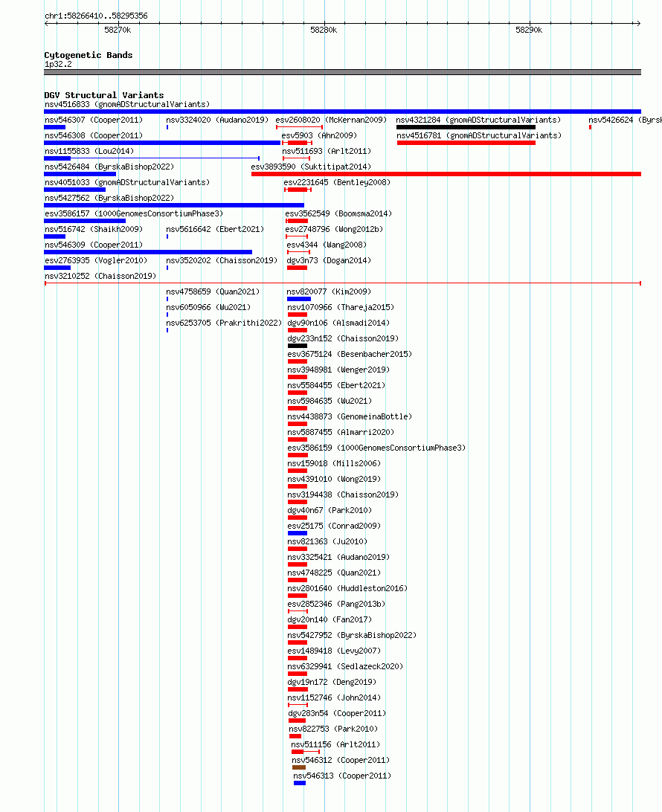Click the long red esv3893590 bar
This screenshot has width=662, height=812.
(x=446, y=174)
